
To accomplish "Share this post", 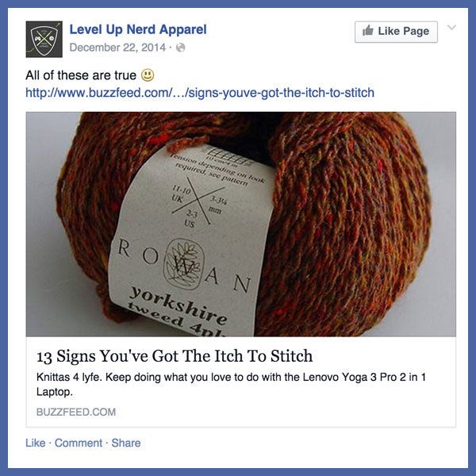I will [126, 443].
